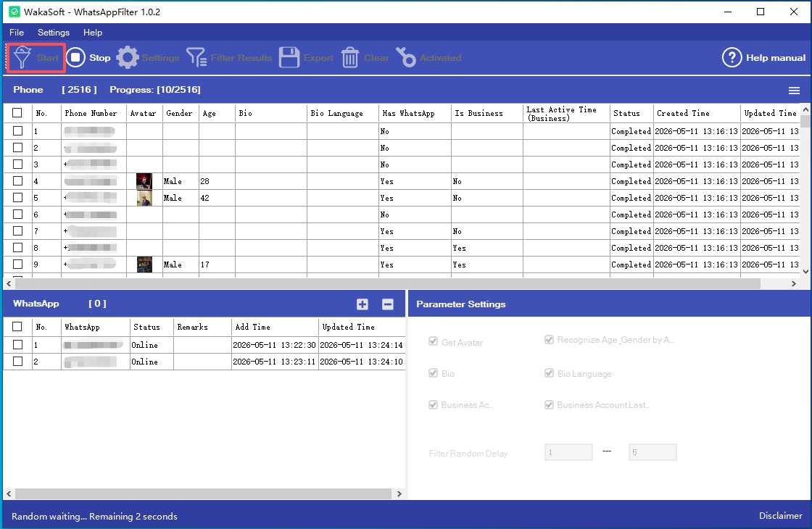Sort by Has WhatsApp column header
This screenshot has height=529, width=812.
click(x=409, y=113)
